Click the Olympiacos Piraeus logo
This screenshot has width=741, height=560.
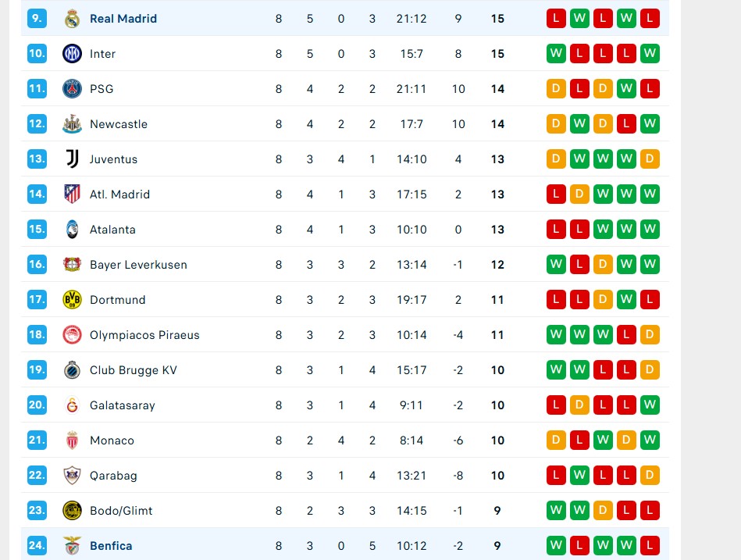pos(72,335)
